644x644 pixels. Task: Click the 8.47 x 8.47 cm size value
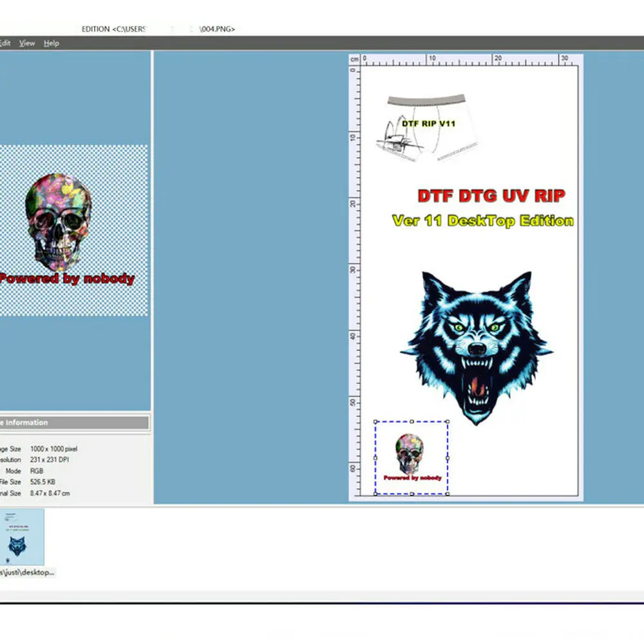(x=50, y=493)
